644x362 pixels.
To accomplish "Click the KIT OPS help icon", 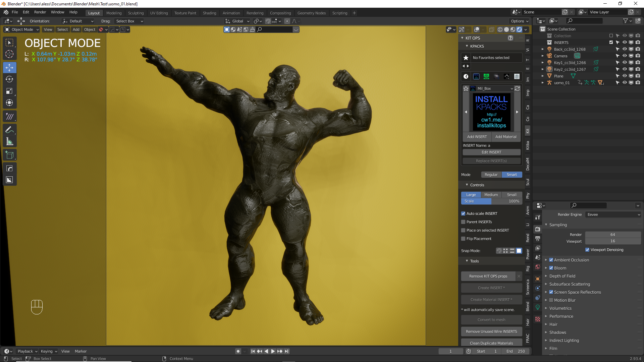I will [511, 38].
